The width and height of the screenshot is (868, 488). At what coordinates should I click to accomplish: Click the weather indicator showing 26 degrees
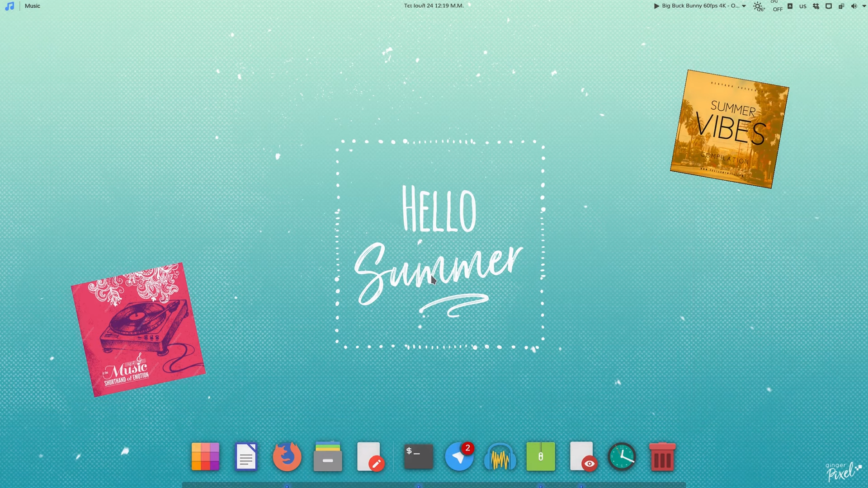pyautogui.click(x=759, y=7)
